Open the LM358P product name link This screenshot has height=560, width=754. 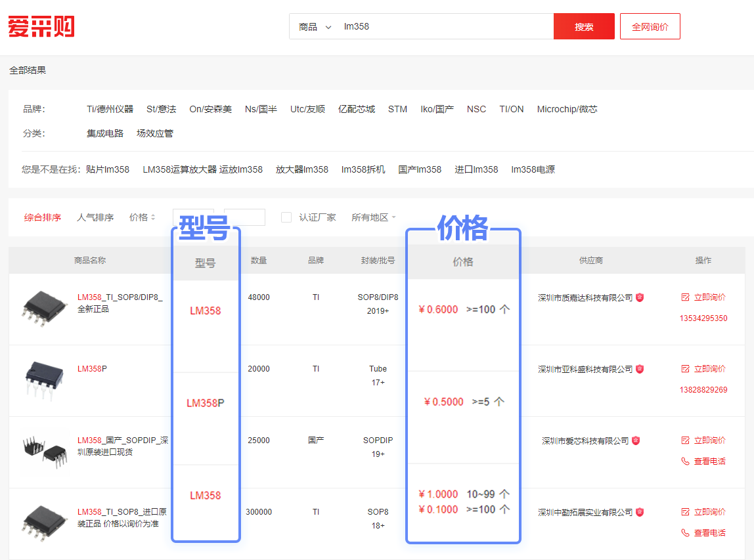(x=93, y=369)
